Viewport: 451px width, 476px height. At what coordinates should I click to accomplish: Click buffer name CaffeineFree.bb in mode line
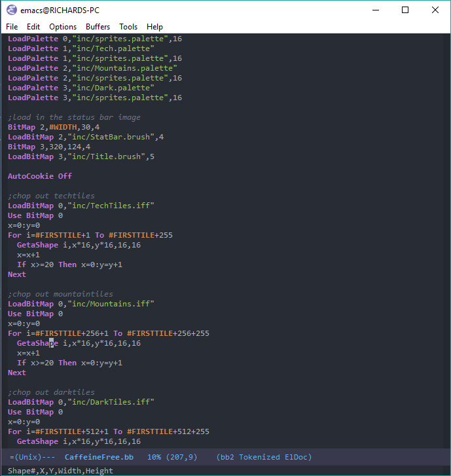point(99,457)
